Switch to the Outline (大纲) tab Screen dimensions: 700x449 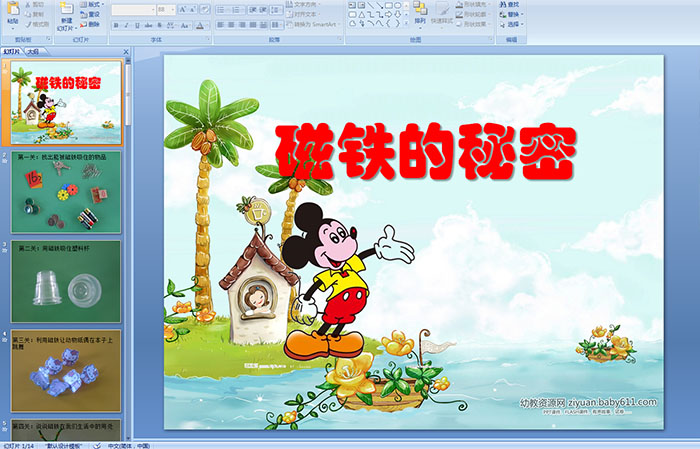[33, 51]
